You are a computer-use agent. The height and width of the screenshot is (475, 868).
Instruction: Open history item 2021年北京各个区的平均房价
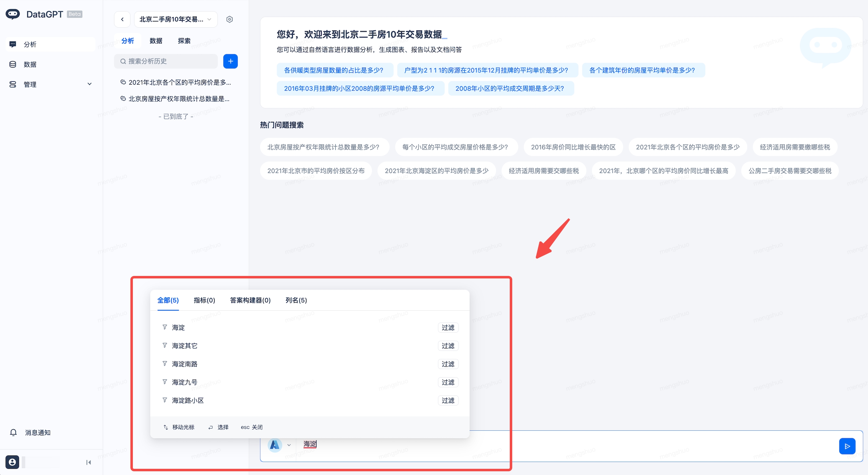(179, 82)
